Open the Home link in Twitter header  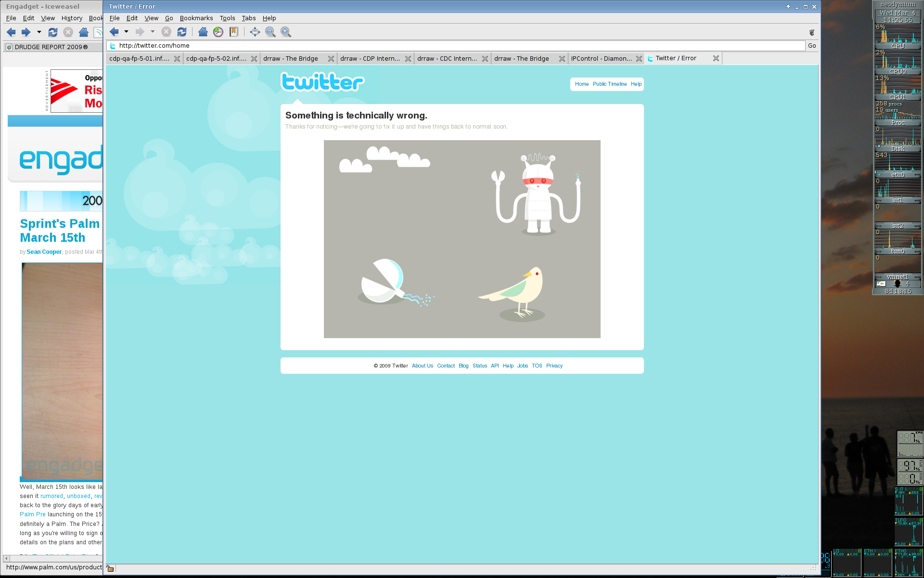tap(582, 84)
